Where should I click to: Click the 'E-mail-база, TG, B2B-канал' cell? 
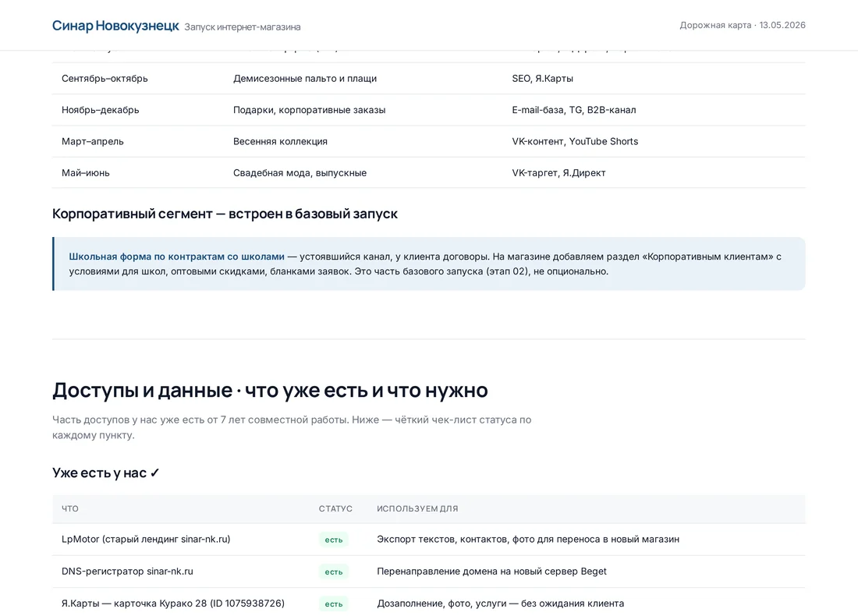point(574,110)
